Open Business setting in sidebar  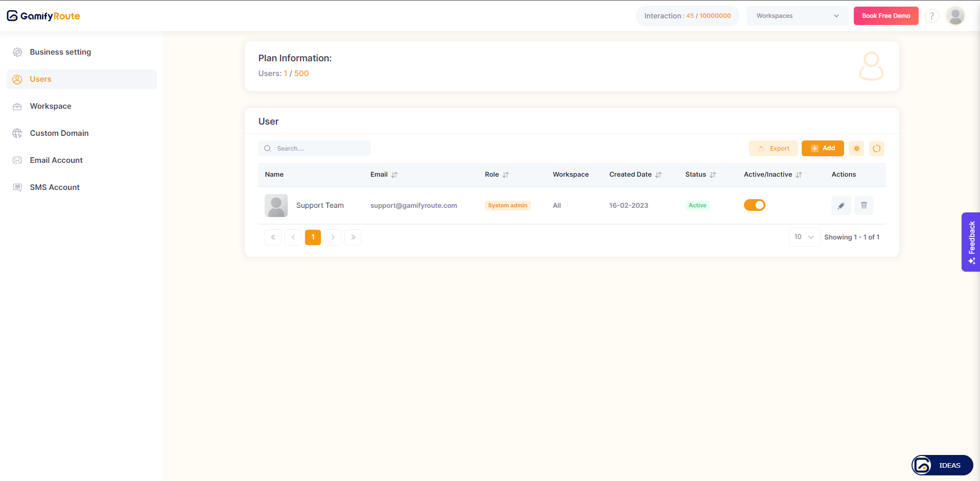[x=60, y=52]
